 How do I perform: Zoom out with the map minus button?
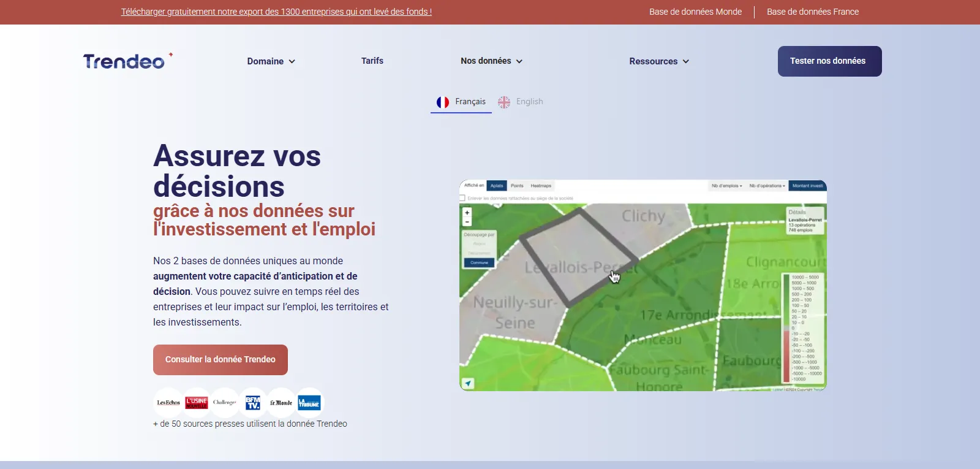[x=467, y=222]
